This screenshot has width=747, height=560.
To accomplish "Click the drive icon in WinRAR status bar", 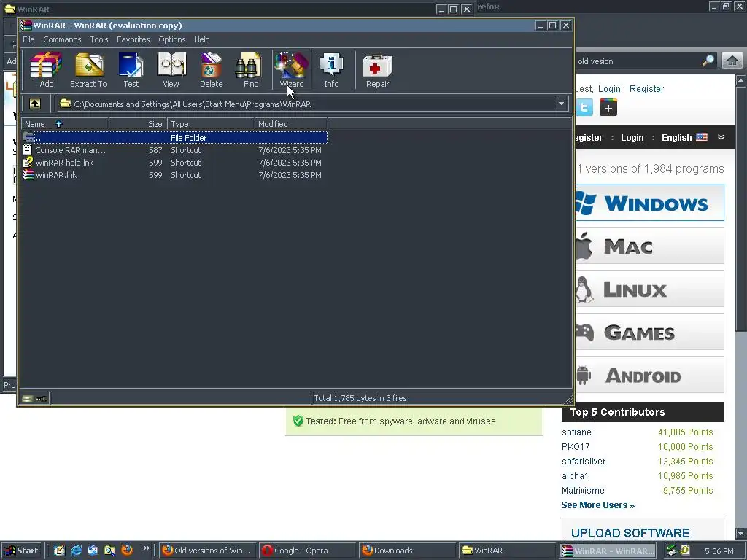I will coord(28,398).
